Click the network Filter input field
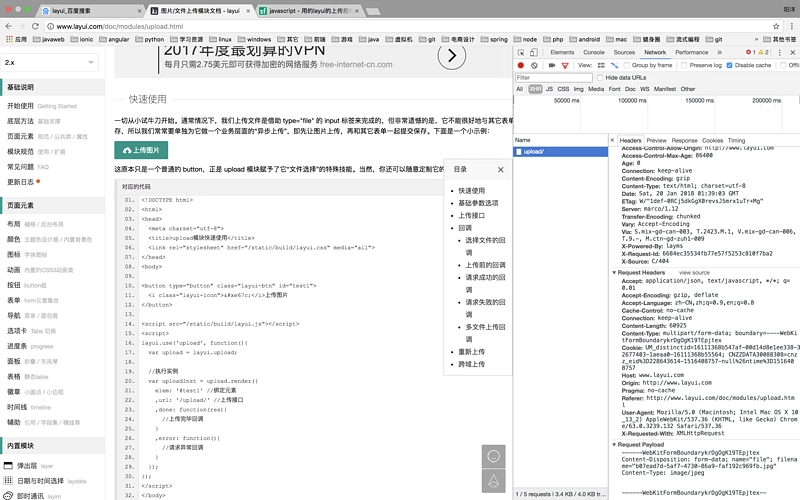800x500 pixels. [x=554, y=78]
